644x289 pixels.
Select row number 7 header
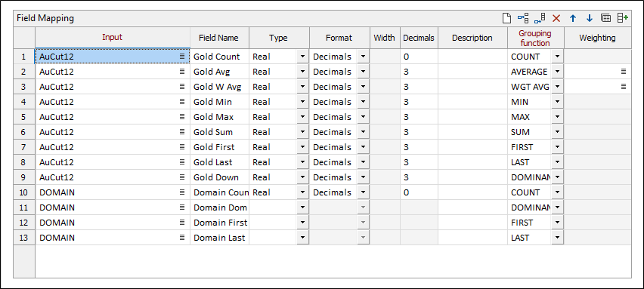24,147
